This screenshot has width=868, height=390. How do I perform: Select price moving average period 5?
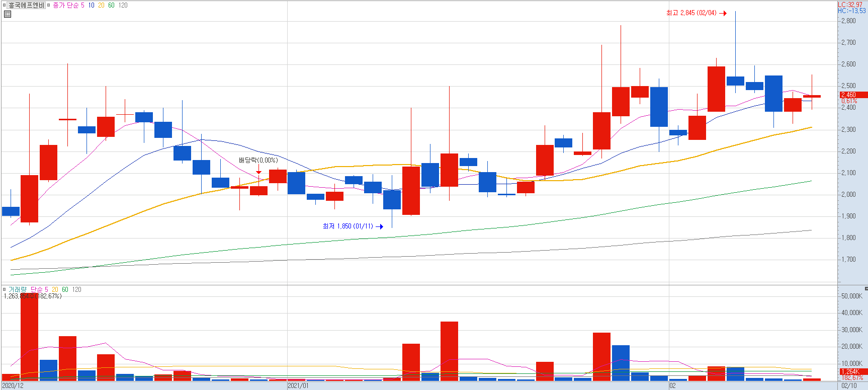click(83, 5)
